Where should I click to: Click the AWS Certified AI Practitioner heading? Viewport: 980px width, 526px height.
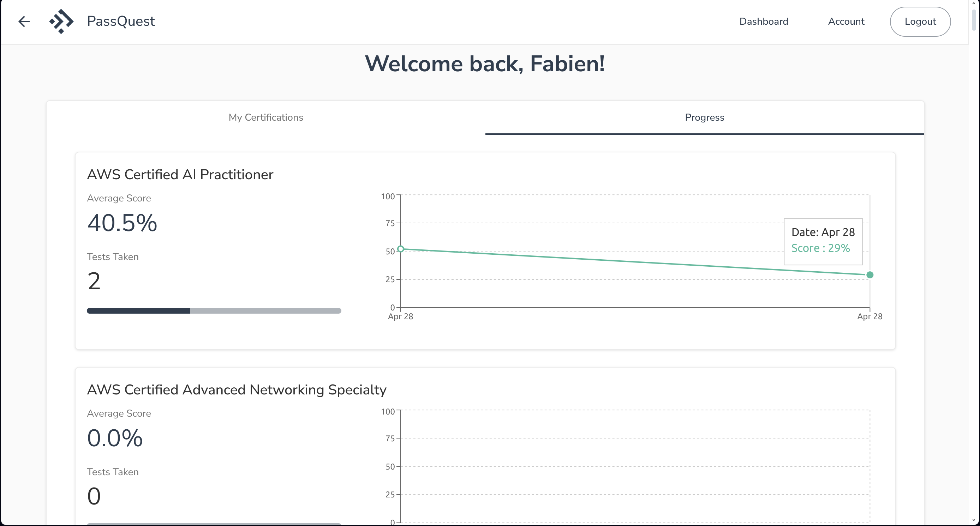point(180,174)
